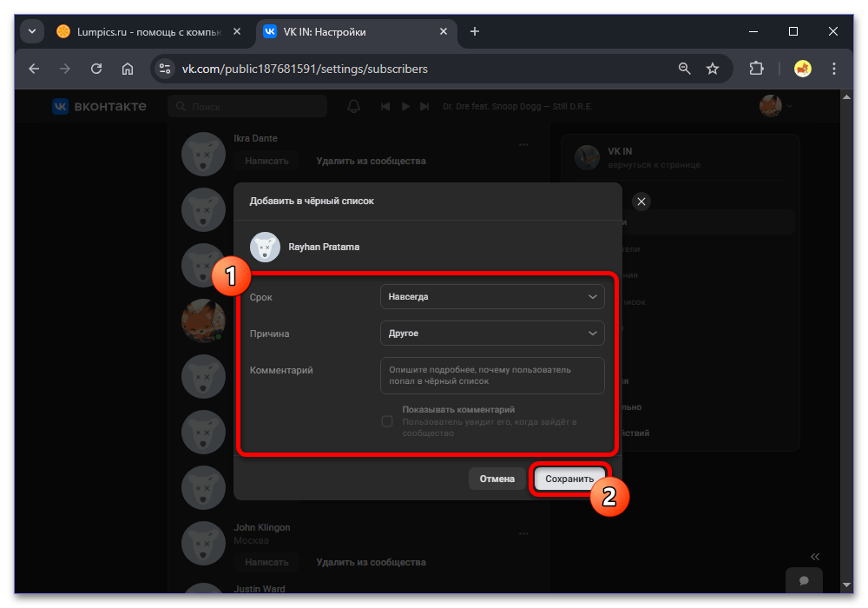Click Написать next to John Klingon
This screenshot has width=868, height=608.
(x=266, y=562)
